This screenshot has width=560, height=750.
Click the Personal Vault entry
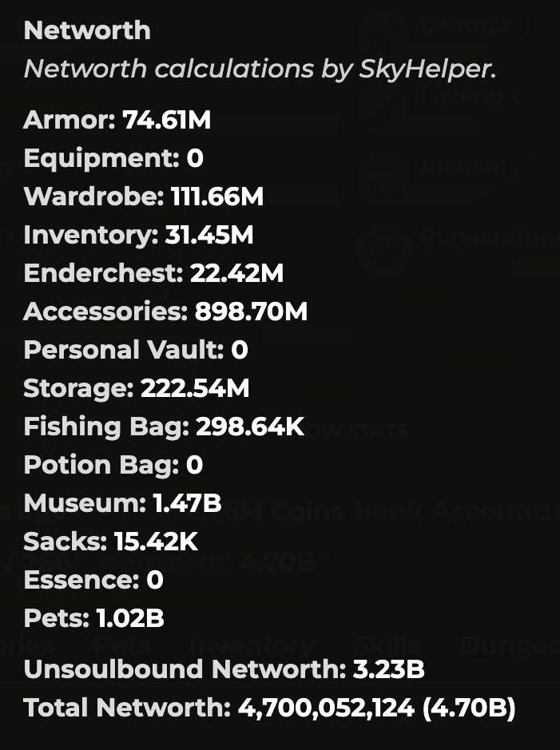136,350
